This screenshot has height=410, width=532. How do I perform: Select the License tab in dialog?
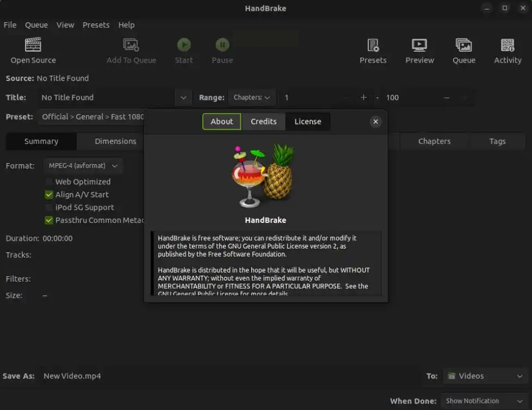coord(308,121)
